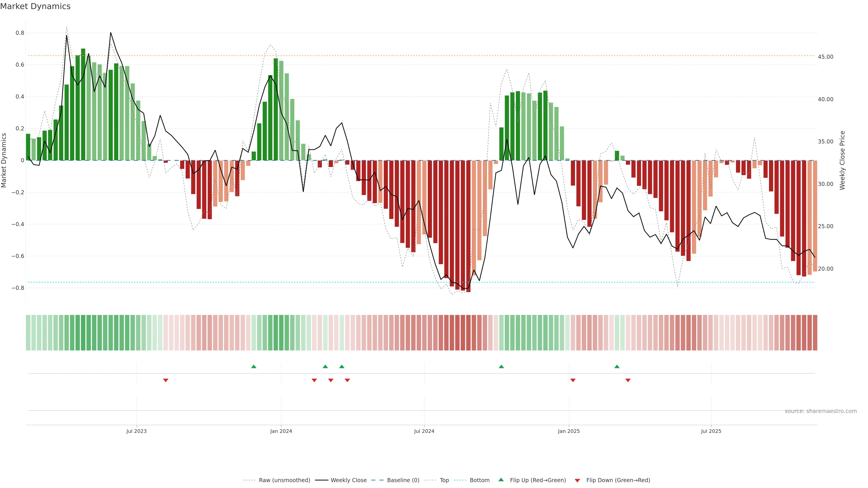Click green triangle icon in legend
868x488 pixels.
501,480
